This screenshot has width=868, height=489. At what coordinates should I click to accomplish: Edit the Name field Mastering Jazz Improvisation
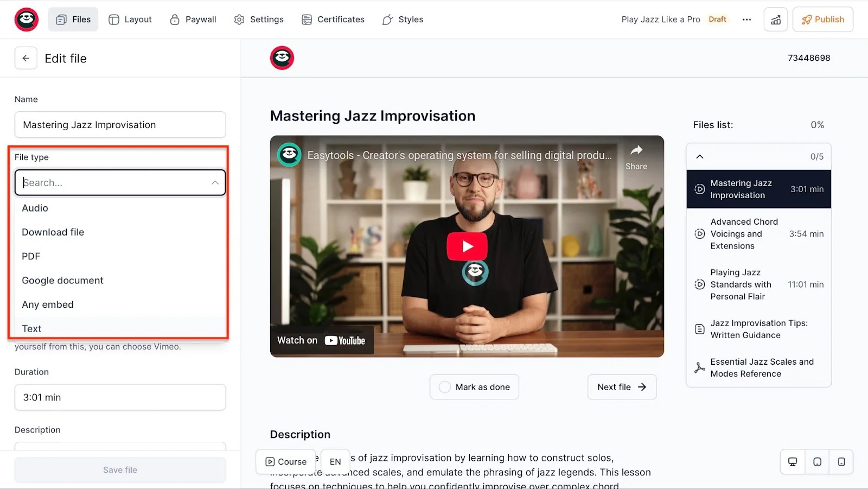pos(120,125)
